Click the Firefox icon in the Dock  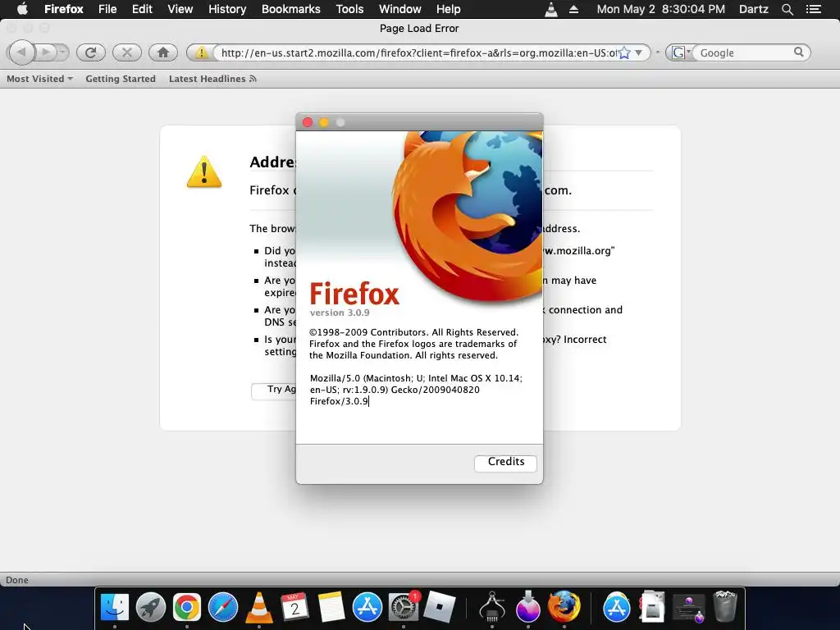[564, 608]
